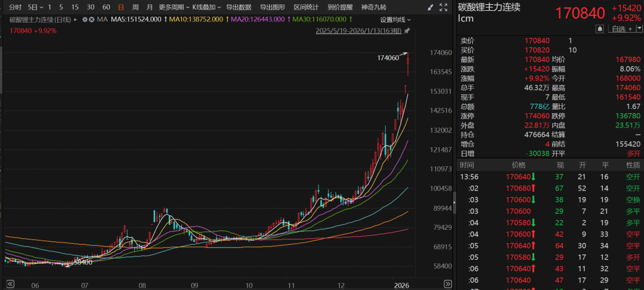Open the K线叠加 overlay menu
This screenshot has height=290, width=644.
click(206, 7)
